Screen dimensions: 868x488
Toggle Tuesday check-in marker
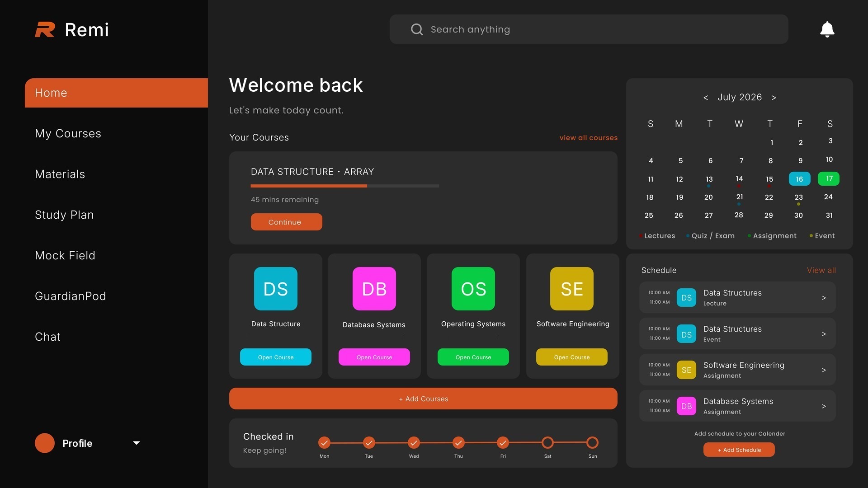[x=369, y=442]
